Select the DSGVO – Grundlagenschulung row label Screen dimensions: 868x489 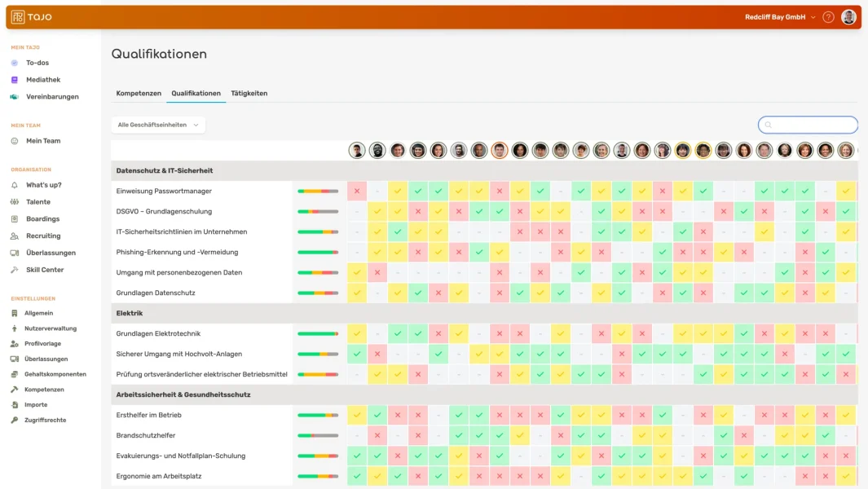click(164, 212)
